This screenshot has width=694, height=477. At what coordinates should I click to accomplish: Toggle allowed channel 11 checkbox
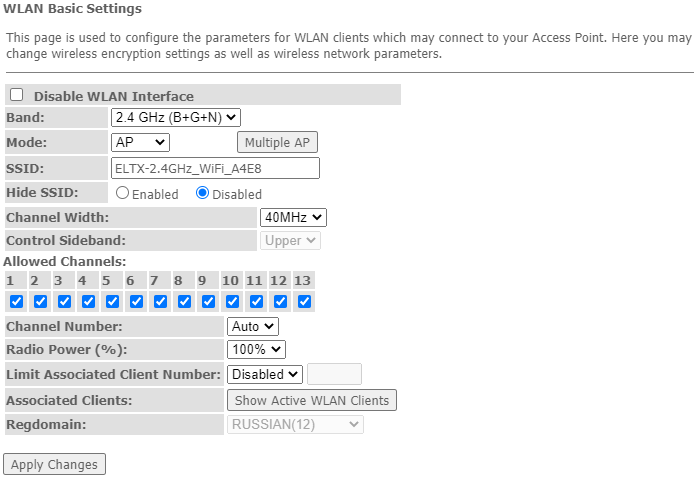pyautogui.click(x=256, y=301)
